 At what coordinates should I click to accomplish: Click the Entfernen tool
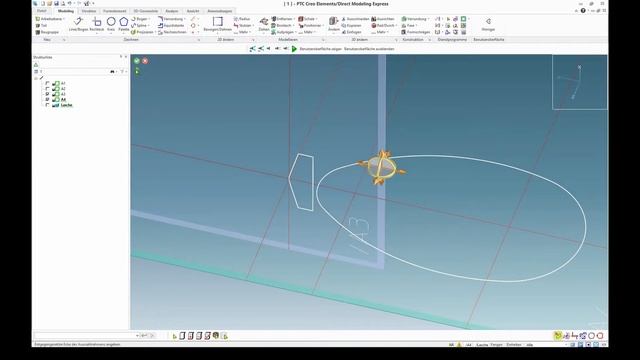(282, 19)
